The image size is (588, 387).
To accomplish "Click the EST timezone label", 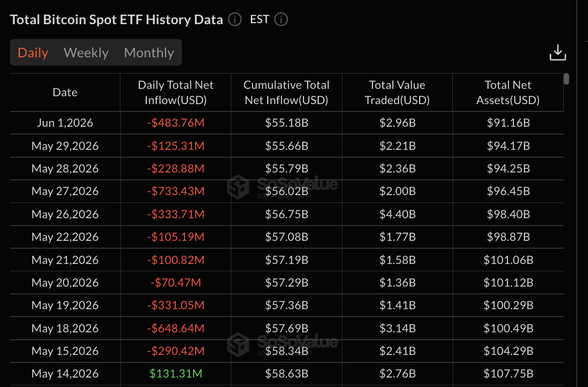I will click(259, 19).
